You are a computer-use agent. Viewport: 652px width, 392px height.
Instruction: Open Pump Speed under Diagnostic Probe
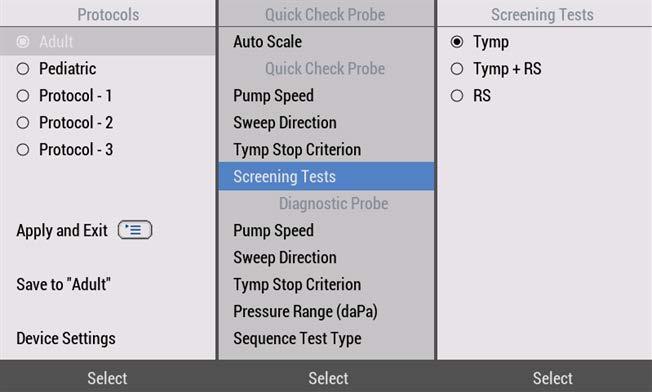pyautogui.click(x=326, y=230)
